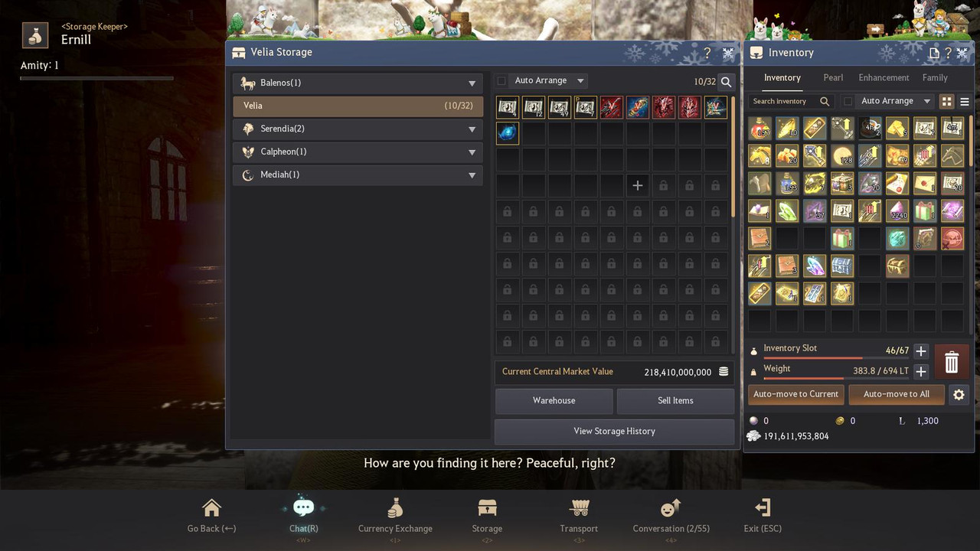Click the Warehouse button

tap(554, 400)
